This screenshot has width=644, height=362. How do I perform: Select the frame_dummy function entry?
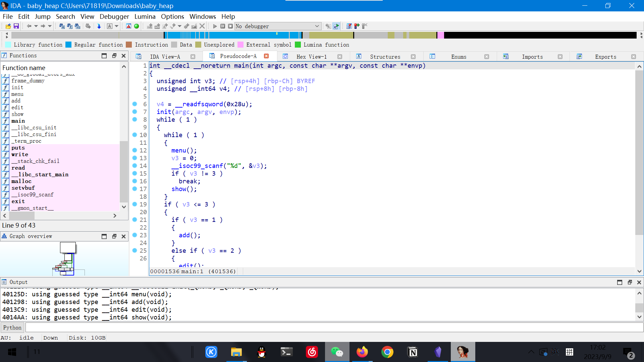point(28,80)
